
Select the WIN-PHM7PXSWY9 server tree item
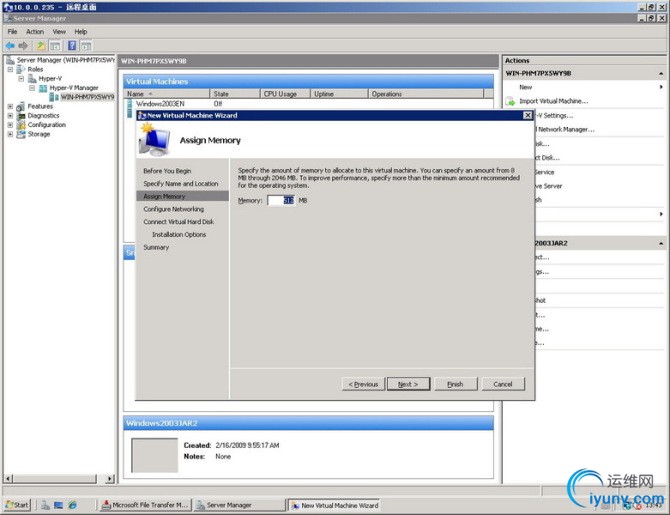pos(87,97)
